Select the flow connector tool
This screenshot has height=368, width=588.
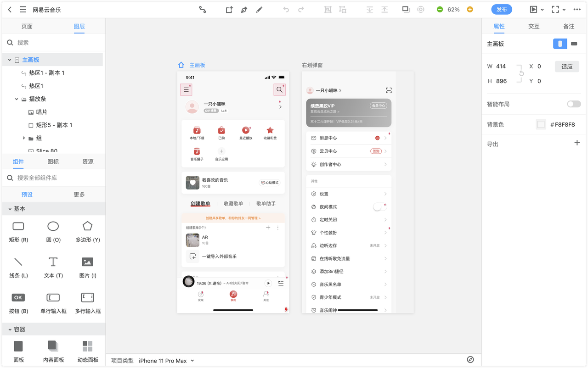pyautogui.click(x=202, y=10)
